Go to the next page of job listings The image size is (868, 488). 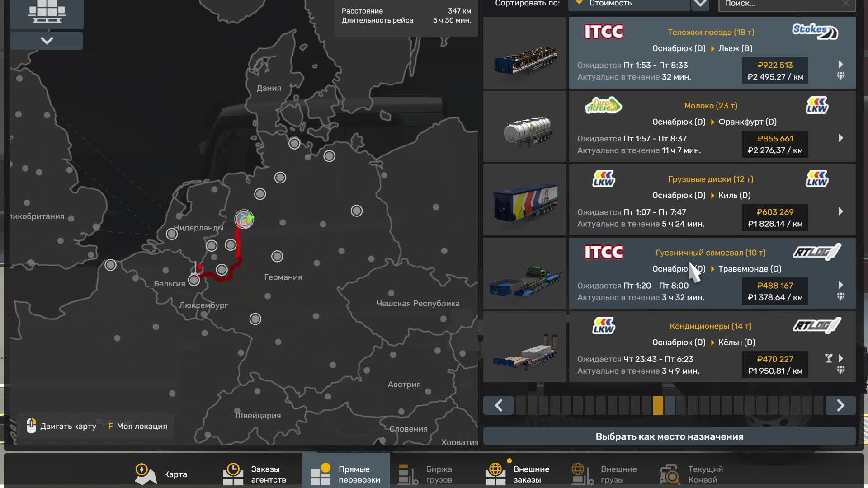click(x=840, y=405)
